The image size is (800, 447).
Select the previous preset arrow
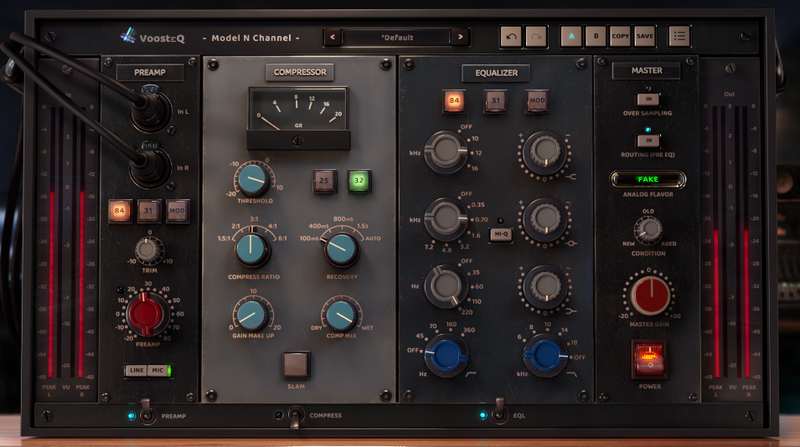click(x=332, y=37)
